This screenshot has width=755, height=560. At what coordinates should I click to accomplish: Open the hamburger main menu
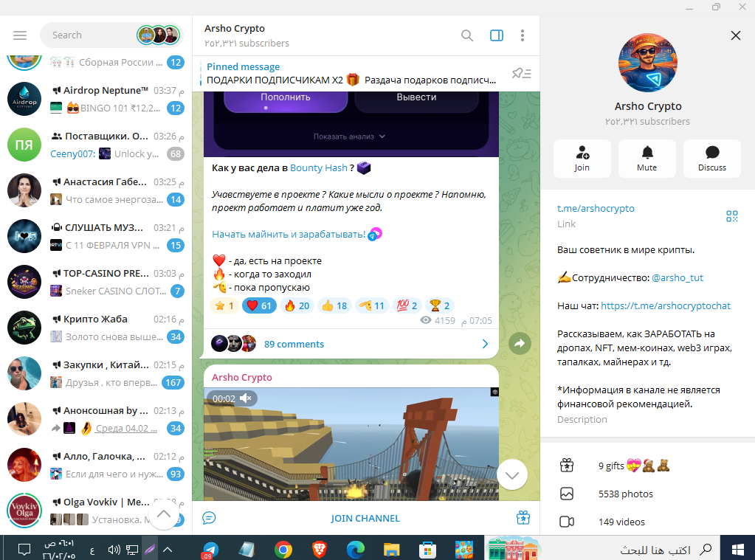[20, 35]
